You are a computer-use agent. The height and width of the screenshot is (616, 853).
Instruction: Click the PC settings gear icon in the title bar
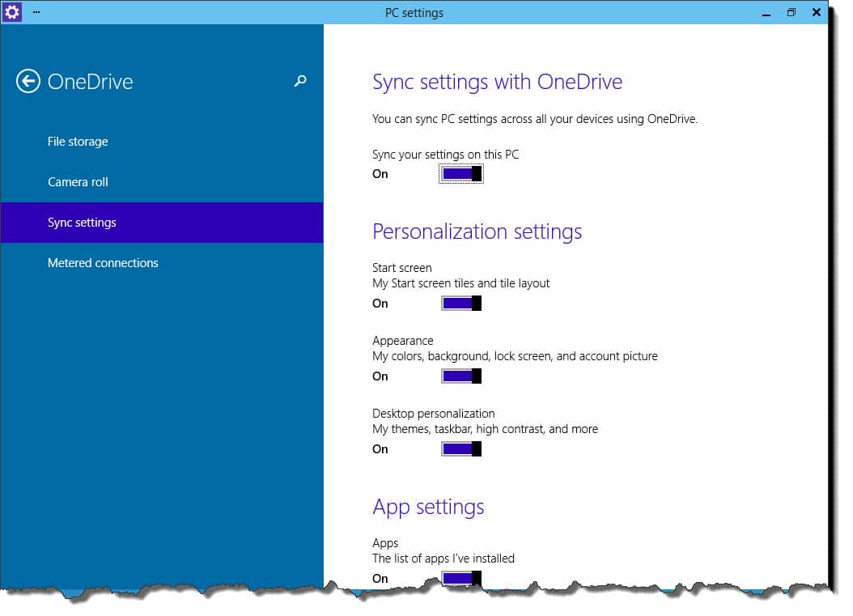click(11, 11)
